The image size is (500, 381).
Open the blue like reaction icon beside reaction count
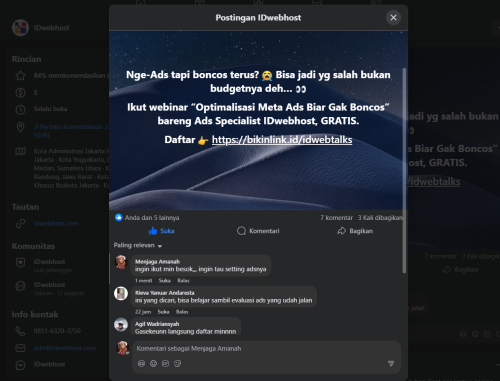(x=118, y=217)
